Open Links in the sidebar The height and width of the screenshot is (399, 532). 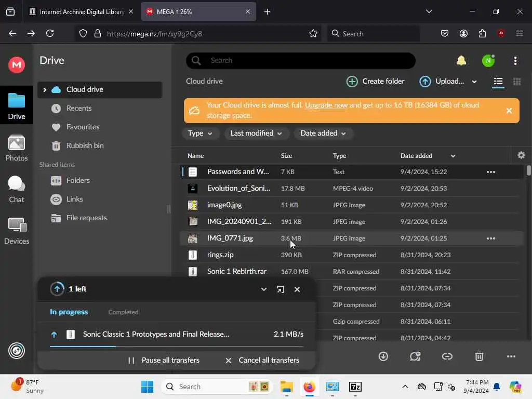coord(74,199)
